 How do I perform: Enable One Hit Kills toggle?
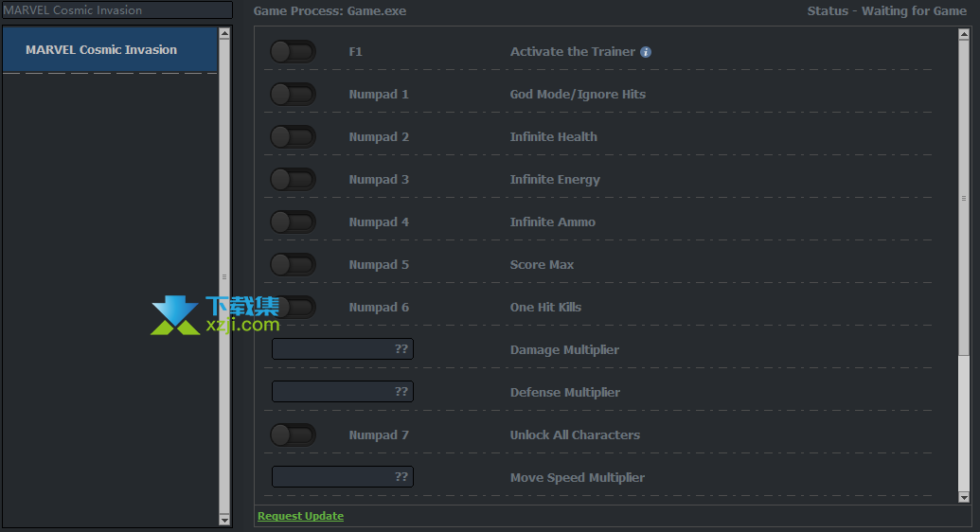click(293, 308)
